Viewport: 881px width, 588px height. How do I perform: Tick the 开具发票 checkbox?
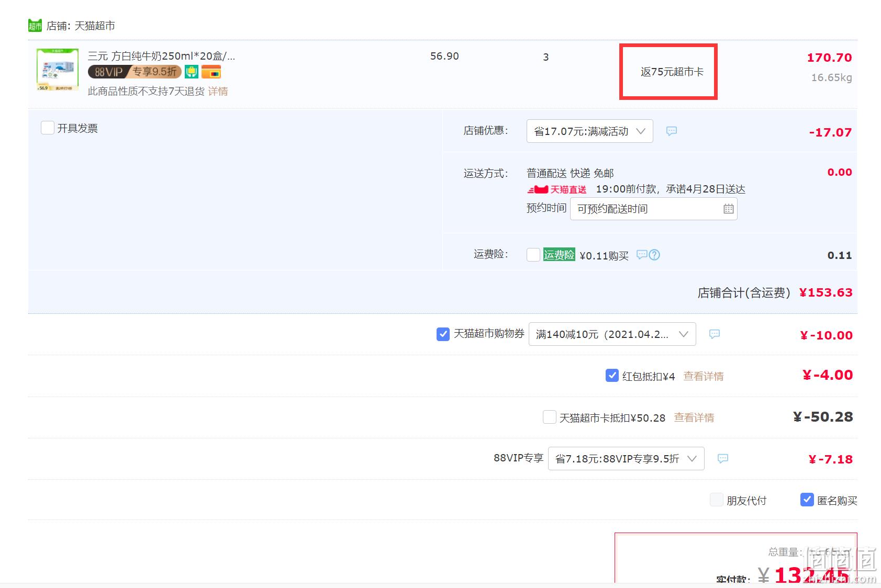[x=48, y=128]
